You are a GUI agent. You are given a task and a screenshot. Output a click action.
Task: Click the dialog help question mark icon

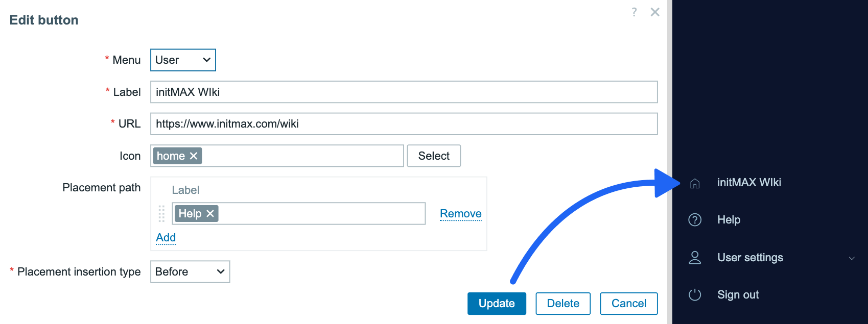634,12
